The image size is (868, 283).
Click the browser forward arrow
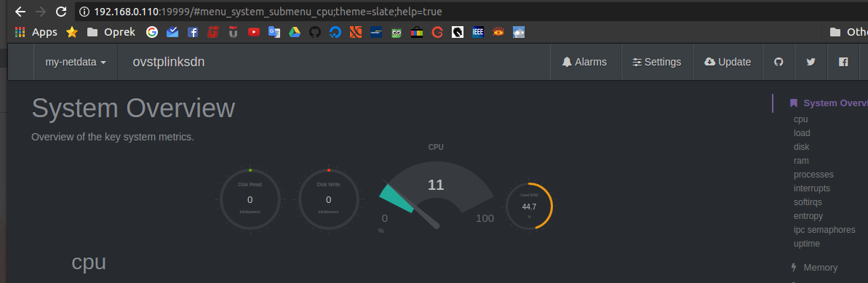point(41,12)
